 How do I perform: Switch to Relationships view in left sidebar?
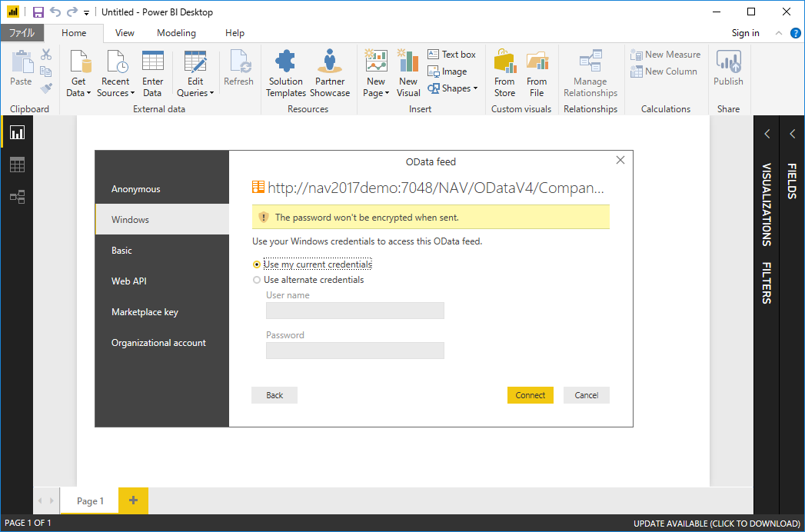(18, 197)
